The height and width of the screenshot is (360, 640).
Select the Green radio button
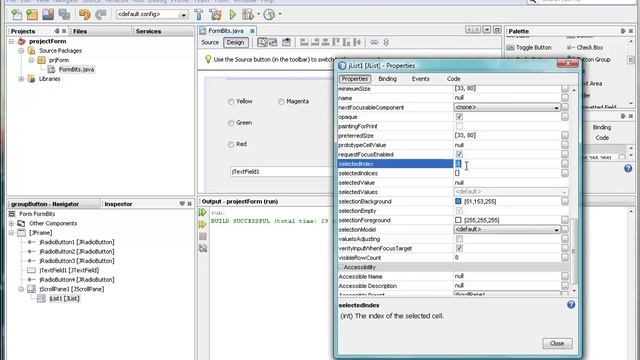point(231,123)
